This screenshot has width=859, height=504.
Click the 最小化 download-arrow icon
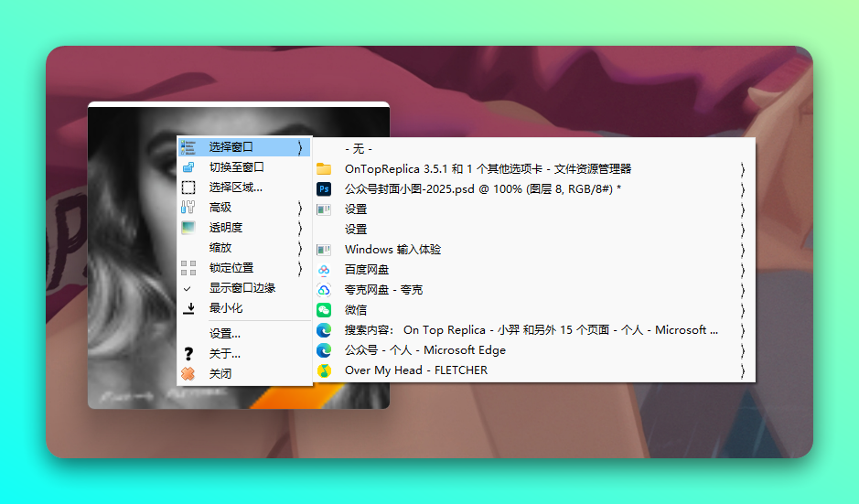click(x=188, y=308)
